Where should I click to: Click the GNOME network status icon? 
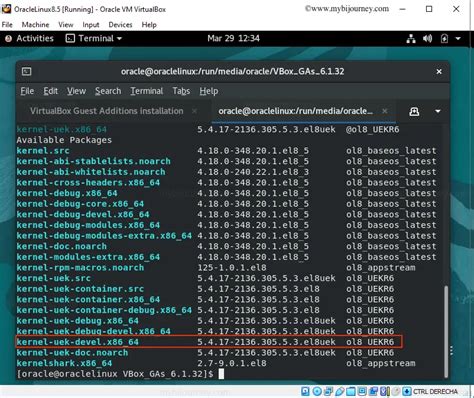click(411, 39)
